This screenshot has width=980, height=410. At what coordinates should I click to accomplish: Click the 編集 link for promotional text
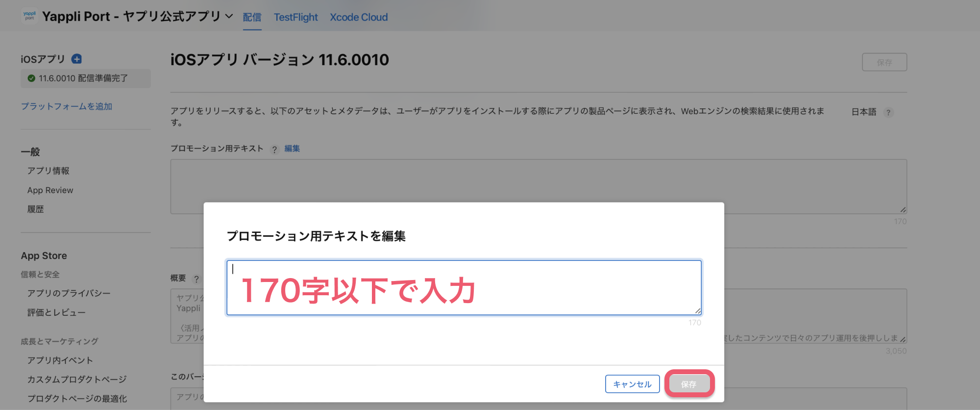click(x=292, y=149)
